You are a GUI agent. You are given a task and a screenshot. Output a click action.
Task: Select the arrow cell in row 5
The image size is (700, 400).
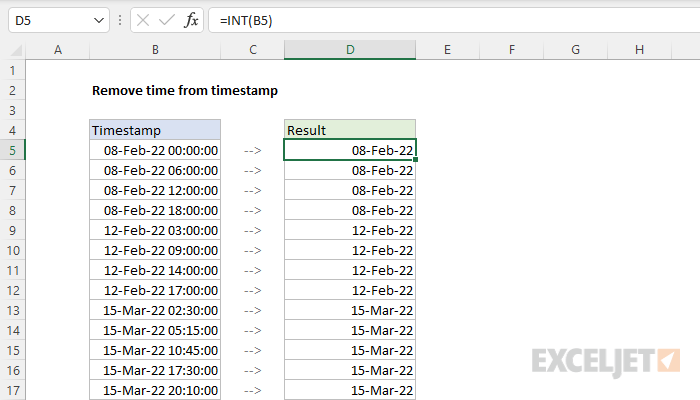pyautogui.click(x=253, y=150)
